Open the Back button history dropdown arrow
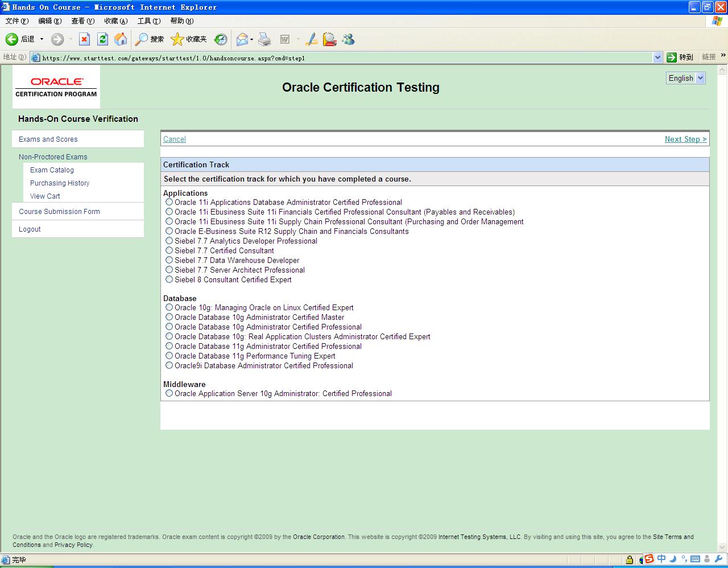 click(x=42, y=39)
